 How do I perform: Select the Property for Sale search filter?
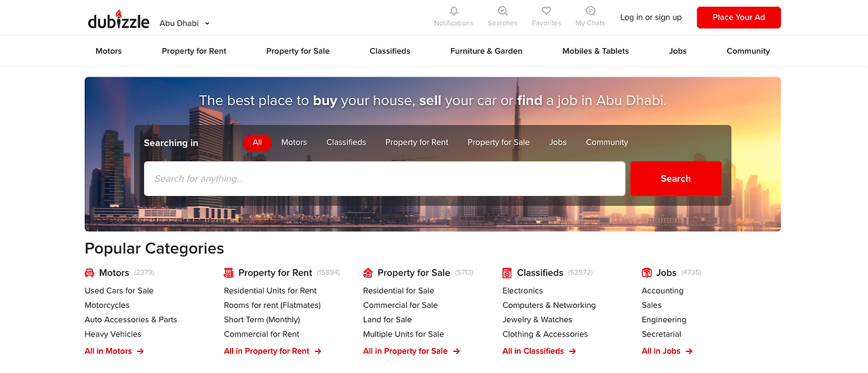498,142
